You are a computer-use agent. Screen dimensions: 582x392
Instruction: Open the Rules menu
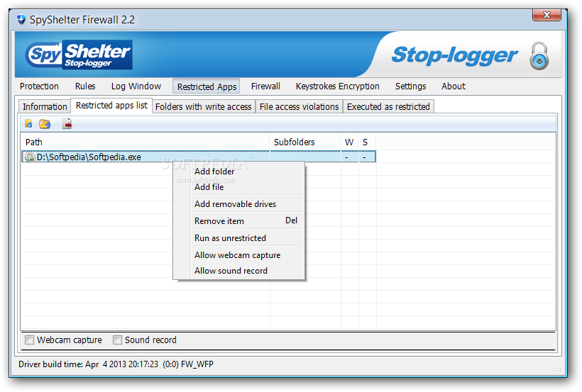85,86
